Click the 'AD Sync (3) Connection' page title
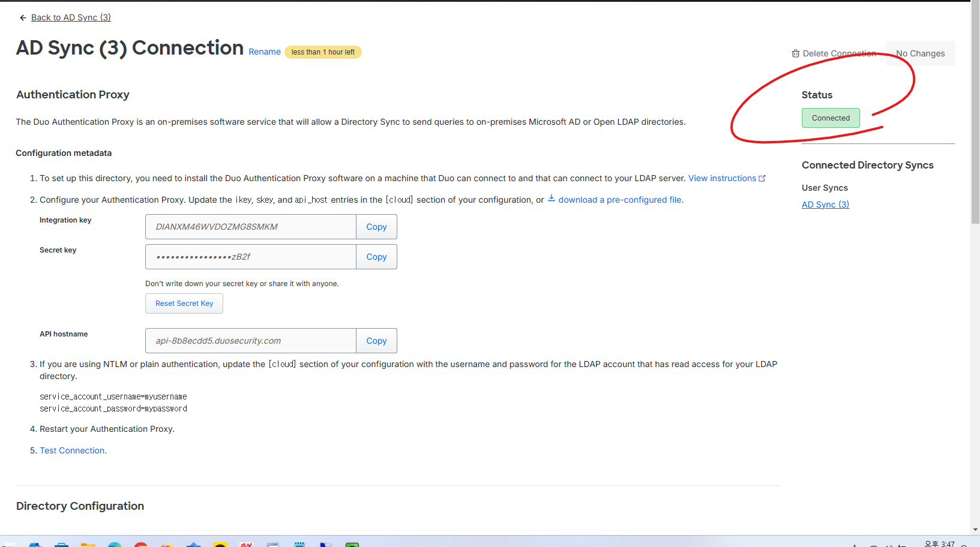Image resolution: width=980 pixels, height=547 pixels. pyautogui.click(x=130, y=48)
